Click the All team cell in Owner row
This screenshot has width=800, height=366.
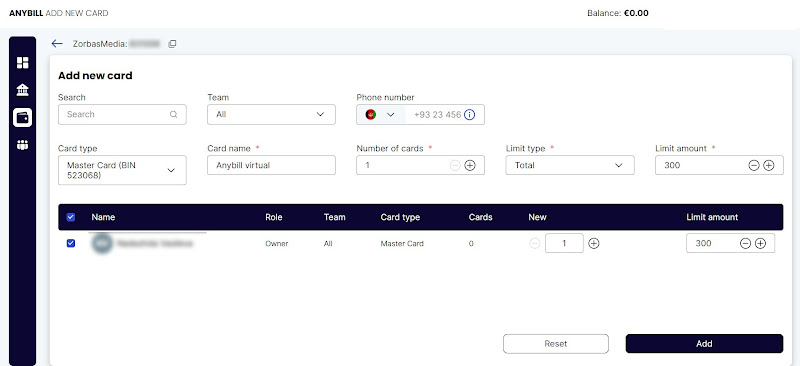(x=328, y=243)
